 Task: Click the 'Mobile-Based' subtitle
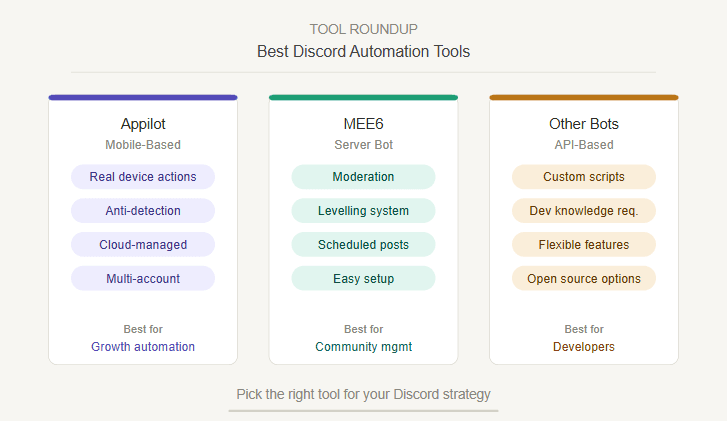tap(143, 145)
